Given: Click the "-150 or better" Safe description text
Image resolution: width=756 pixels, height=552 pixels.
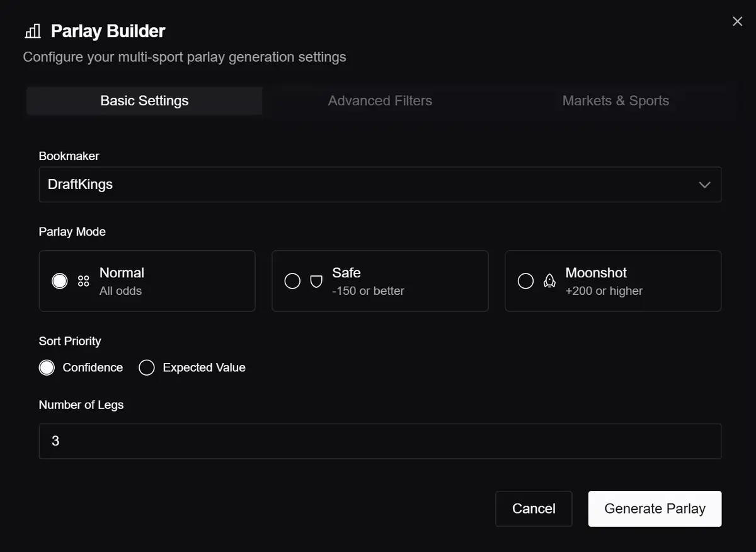Looking at the screenshot, I should click(368, 291).
